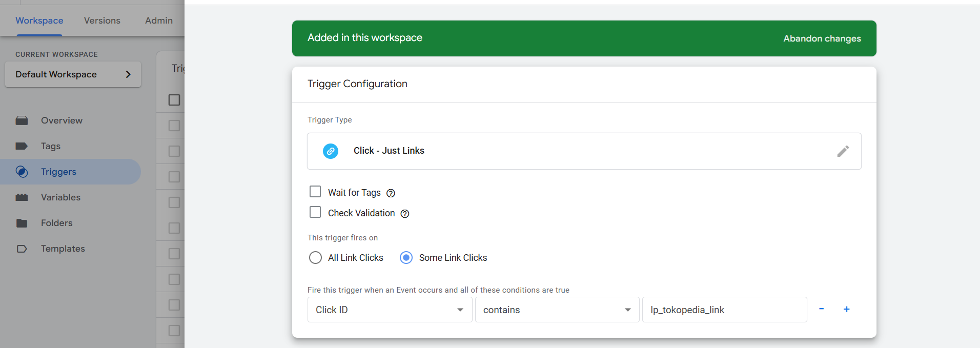Enable the Wait for Tags checkbox

315,192
